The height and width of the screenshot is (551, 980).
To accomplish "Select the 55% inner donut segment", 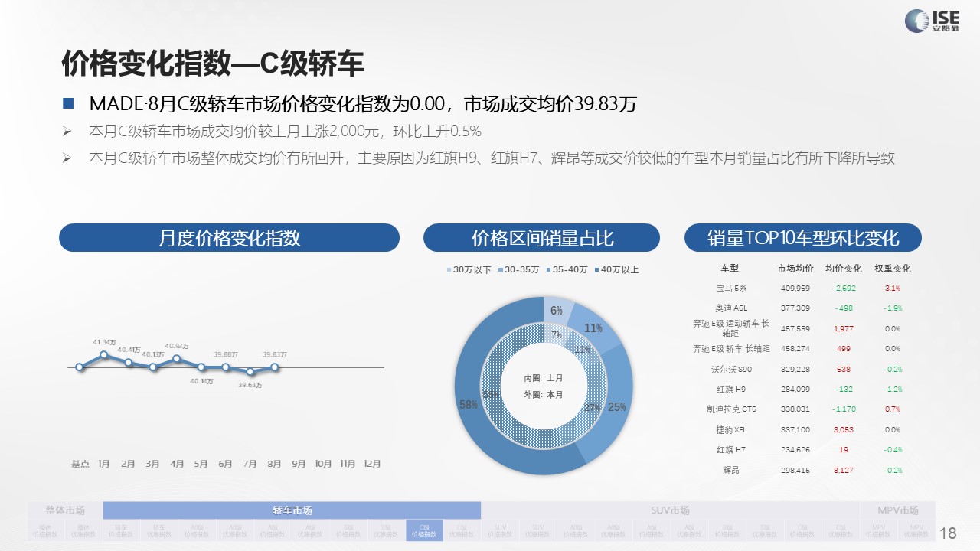I will 491,395.
